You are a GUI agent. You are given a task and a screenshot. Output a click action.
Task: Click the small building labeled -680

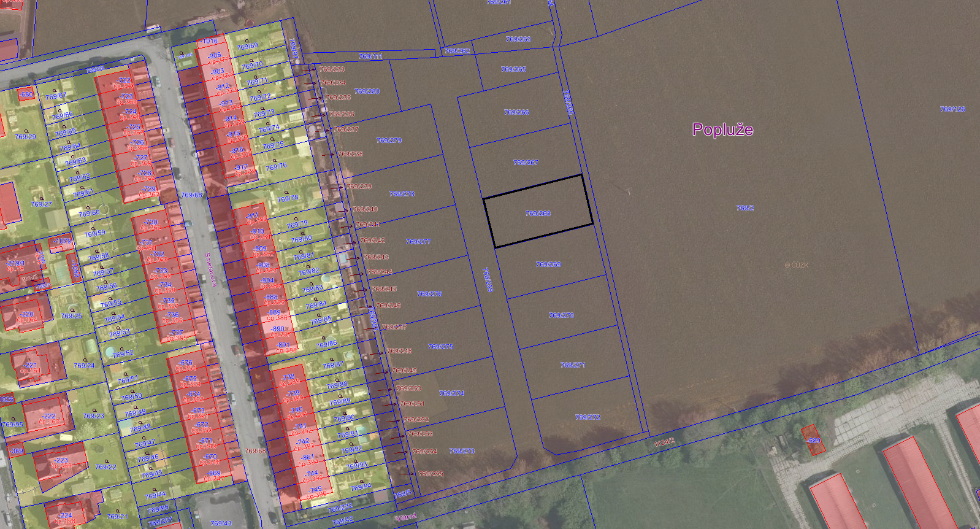[26, 95]
